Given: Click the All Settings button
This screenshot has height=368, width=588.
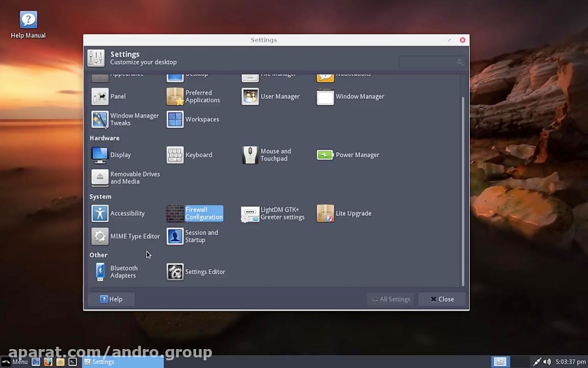Looking at the screenshot, I should tap(391, 299).
